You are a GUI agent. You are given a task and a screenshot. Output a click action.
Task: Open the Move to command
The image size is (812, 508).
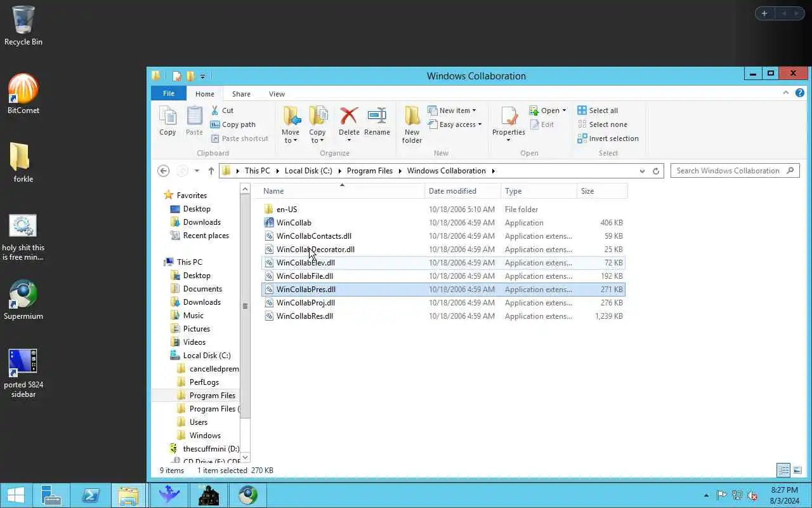pyautogui.click(x=291, y=124)
